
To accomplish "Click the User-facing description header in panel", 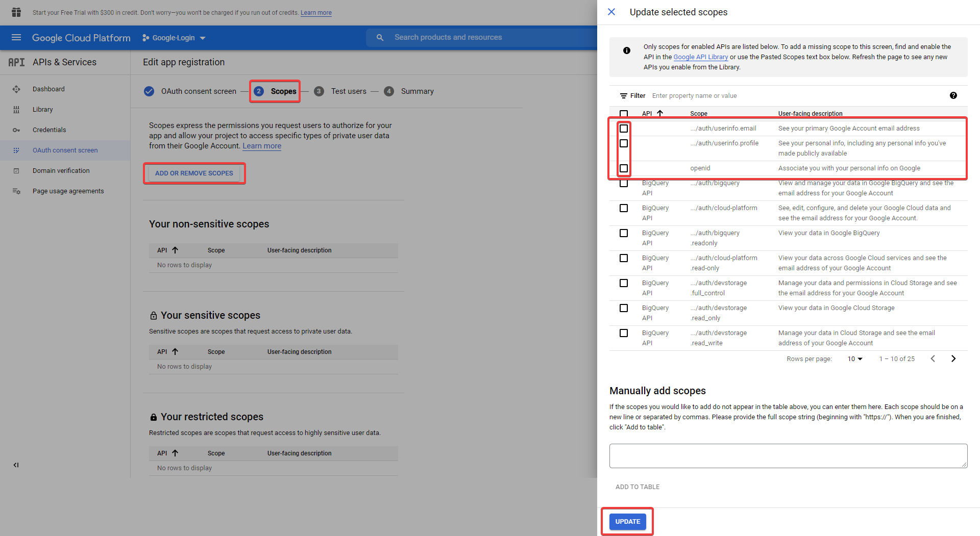I will pos(811,114).
